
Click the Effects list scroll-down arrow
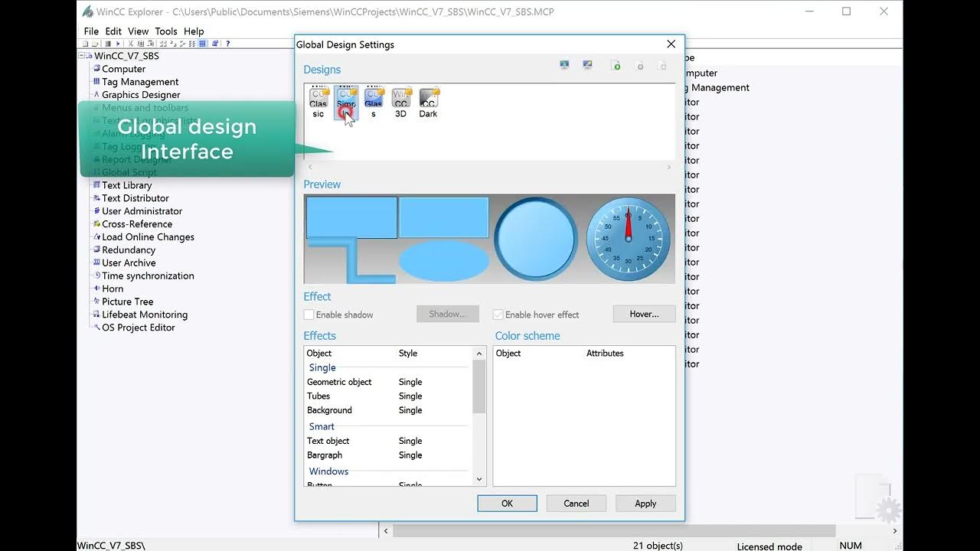click(480, 480)
